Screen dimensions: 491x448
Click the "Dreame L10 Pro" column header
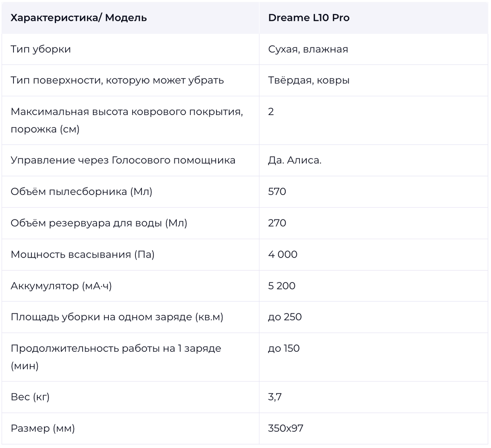[x=309, y=18]
